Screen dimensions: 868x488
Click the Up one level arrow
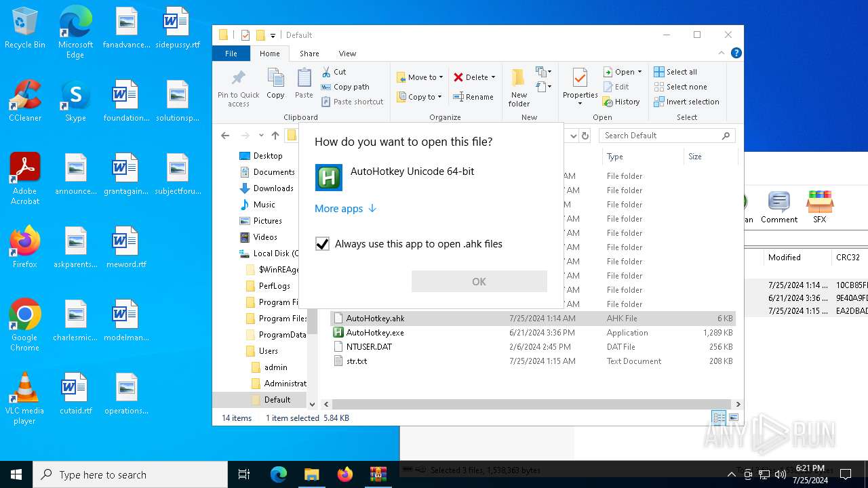point(275,136)
